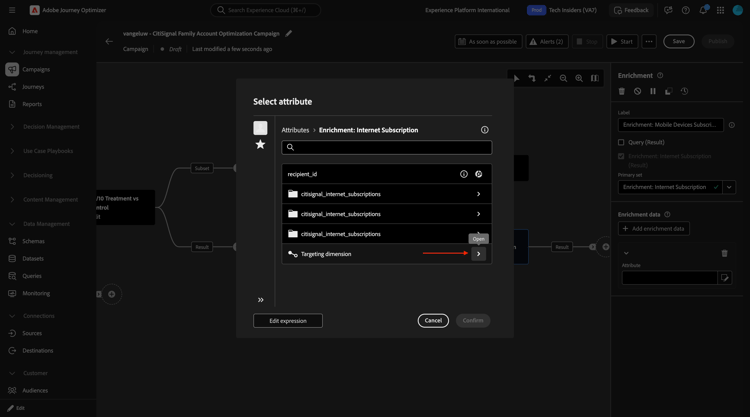Click the Adobe Journey Optimizer logo

point(34,10)
